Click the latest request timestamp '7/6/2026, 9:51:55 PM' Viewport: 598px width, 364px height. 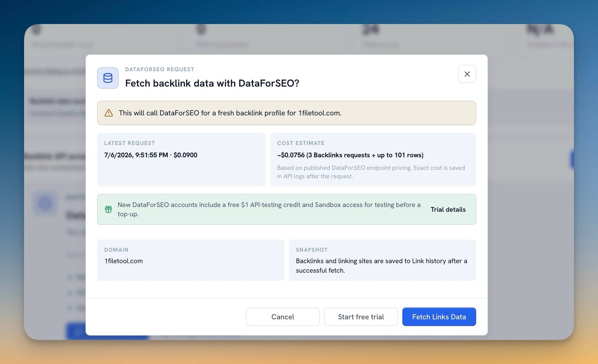[136, 155]
